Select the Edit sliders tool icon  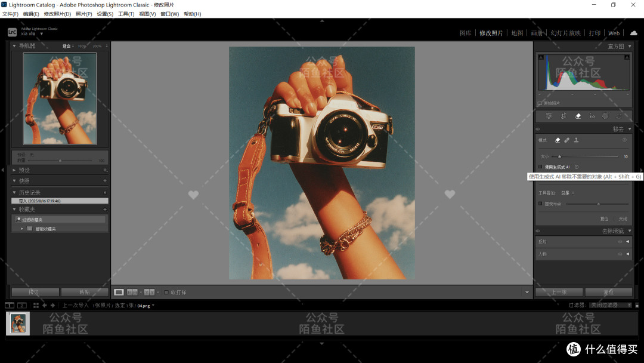click(x=549, y=116)
